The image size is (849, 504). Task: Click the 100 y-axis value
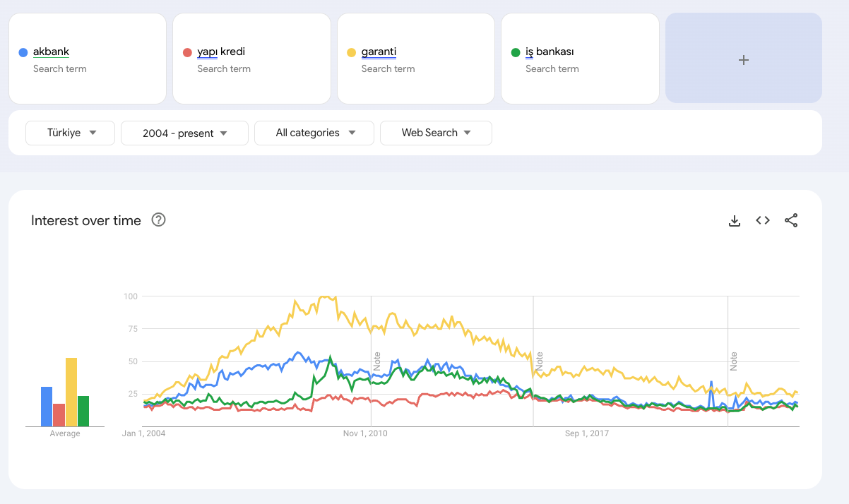pyautogui.click(x=131, y=296)
